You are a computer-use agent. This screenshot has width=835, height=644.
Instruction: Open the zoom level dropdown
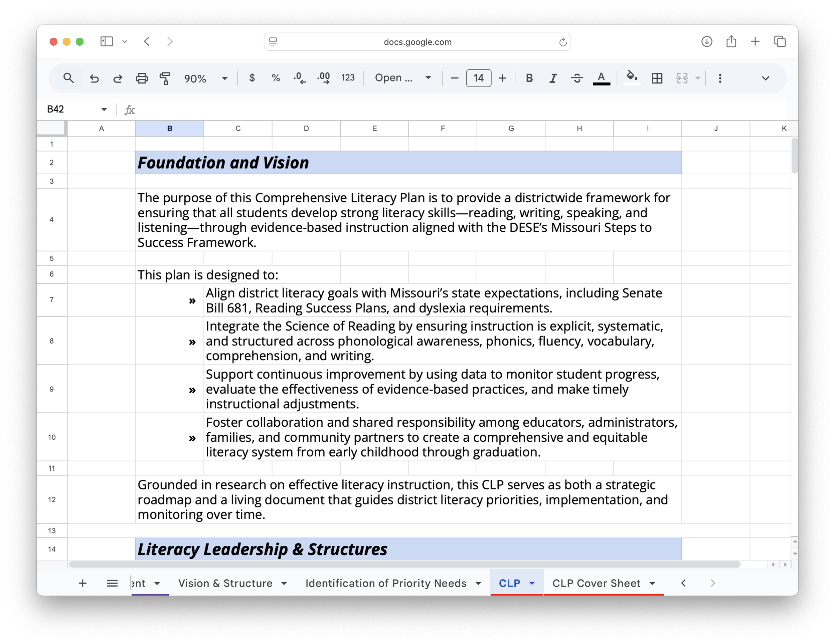click(x=224, y=78)
